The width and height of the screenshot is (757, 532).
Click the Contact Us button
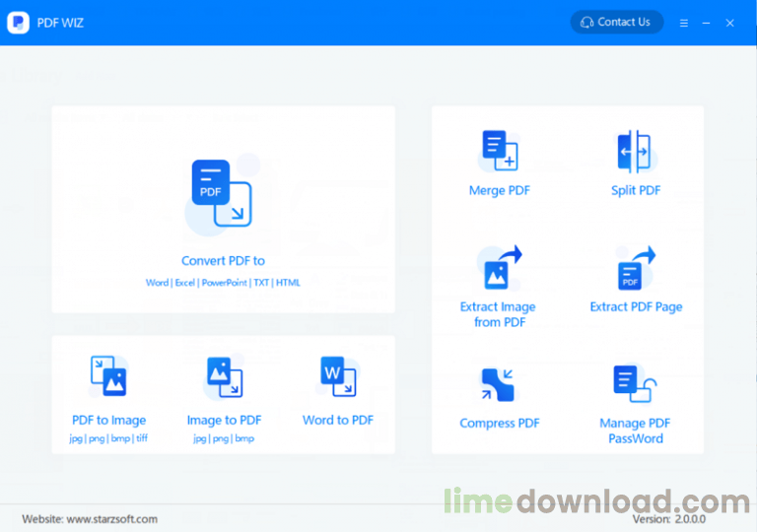[616, 23]
